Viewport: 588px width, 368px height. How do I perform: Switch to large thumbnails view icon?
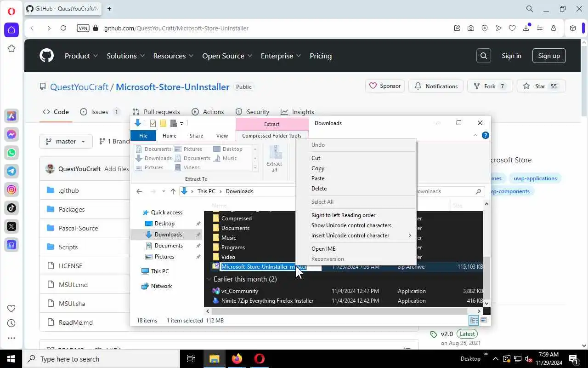(484, 320)
